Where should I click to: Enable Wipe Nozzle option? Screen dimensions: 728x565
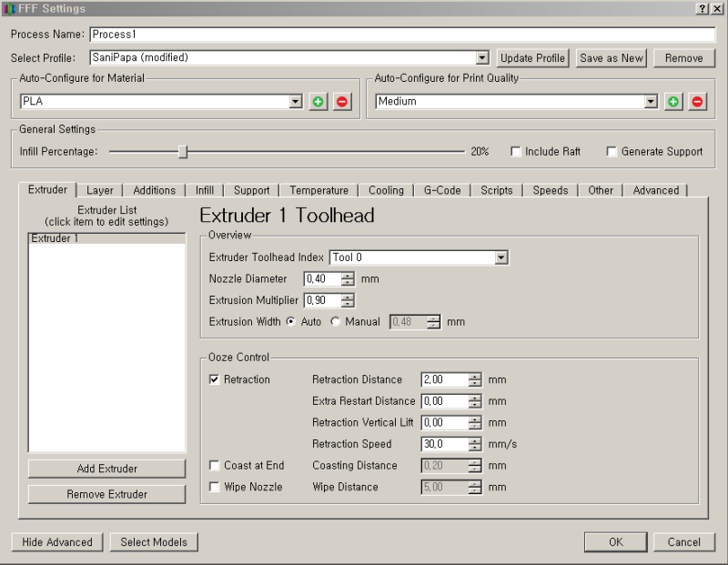pos(214,487)
